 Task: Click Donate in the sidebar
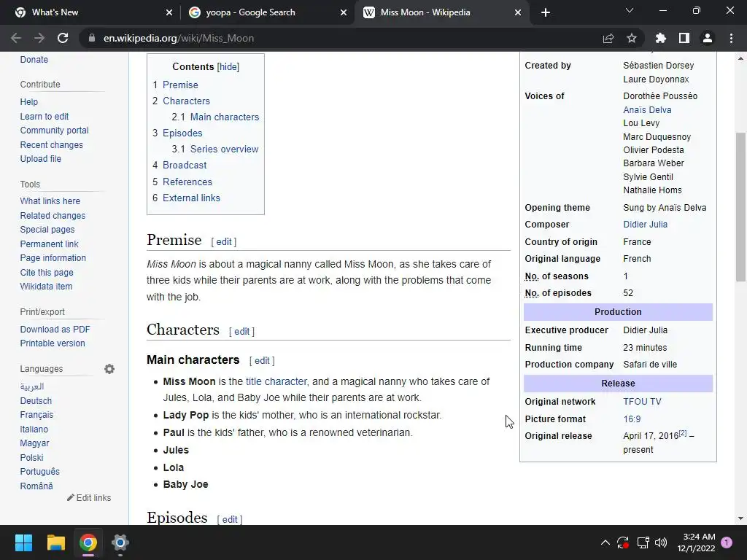[x=34, y=60]
